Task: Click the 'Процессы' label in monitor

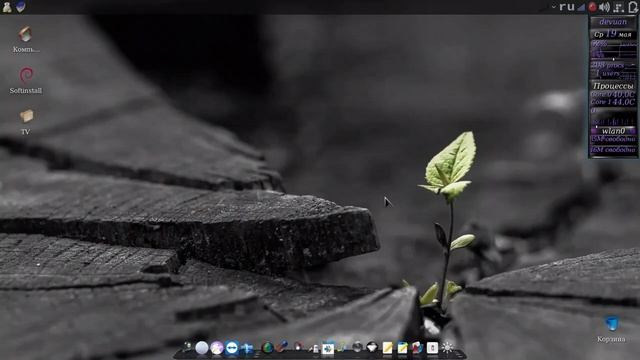Action: pyautogui.click(x=613, y=86)
